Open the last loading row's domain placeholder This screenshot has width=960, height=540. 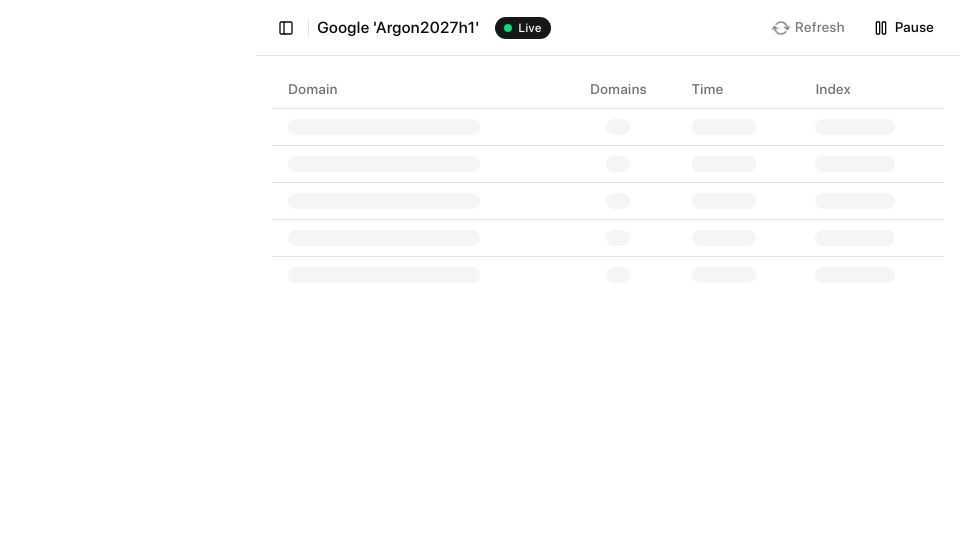[384, 275]
